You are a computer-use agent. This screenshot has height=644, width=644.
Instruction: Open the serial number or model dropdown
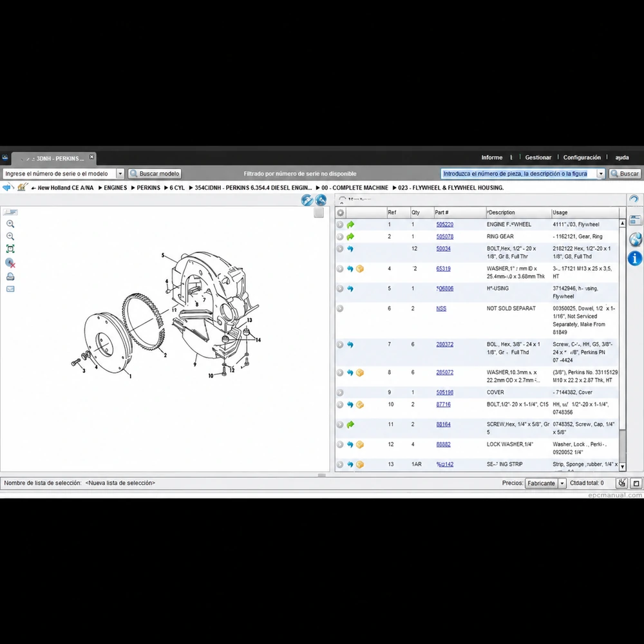[x=120, y=174]
